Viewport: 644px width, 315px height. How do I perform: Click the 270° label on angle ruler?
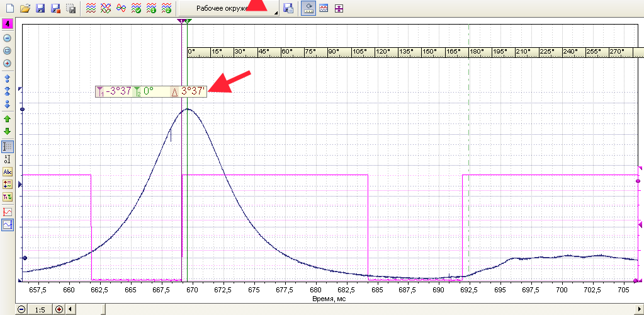617,52
